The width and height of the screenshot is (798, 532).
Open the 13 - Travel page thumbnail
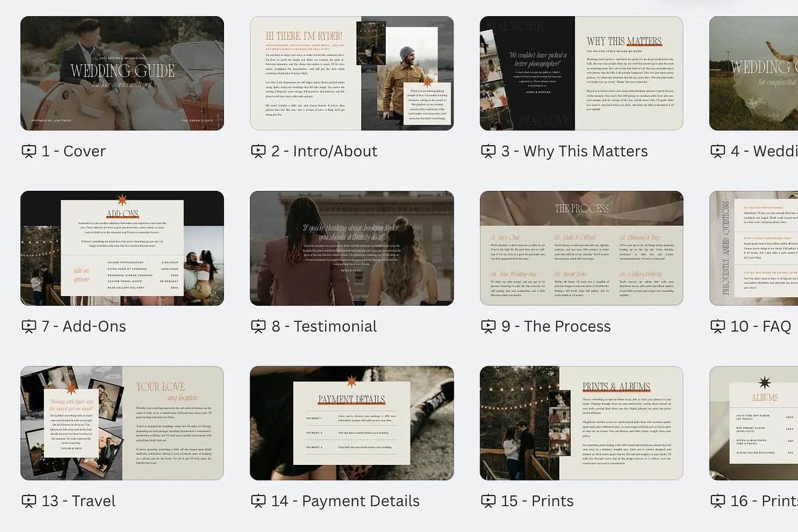pos(122,423)
